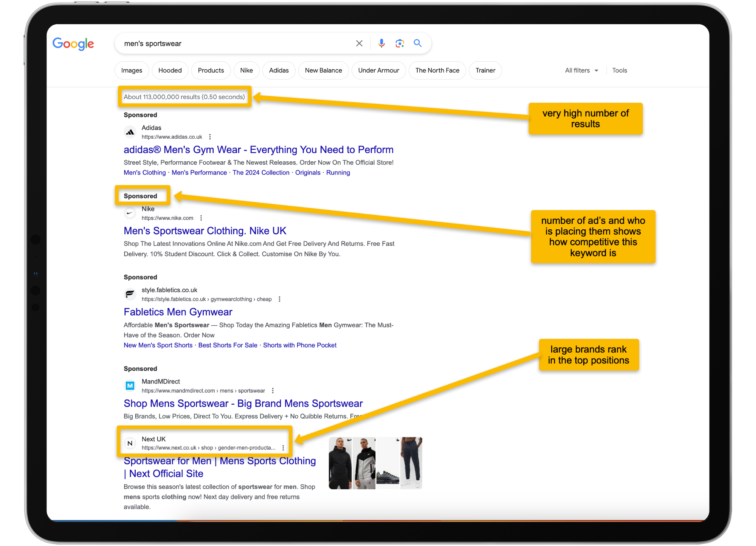Select the Images filter chip
This screenshot has height=546, width=756.
[x=132, y=70]
